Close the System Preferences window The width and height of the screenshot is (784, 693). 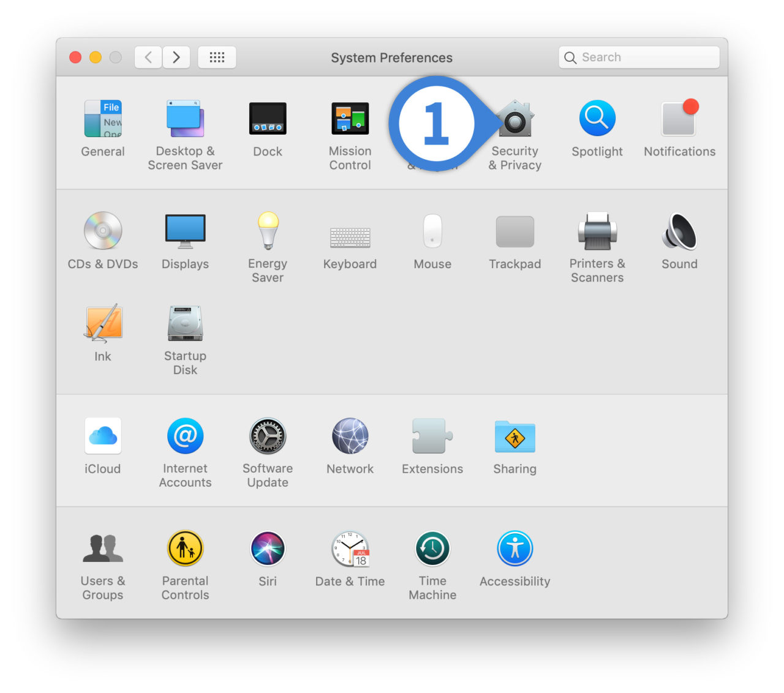pos(75,58)
